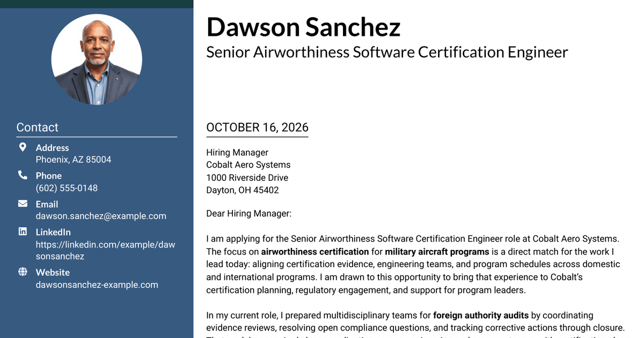
Task: Click the location pin icon beside Address
Action: coord(23,147)
